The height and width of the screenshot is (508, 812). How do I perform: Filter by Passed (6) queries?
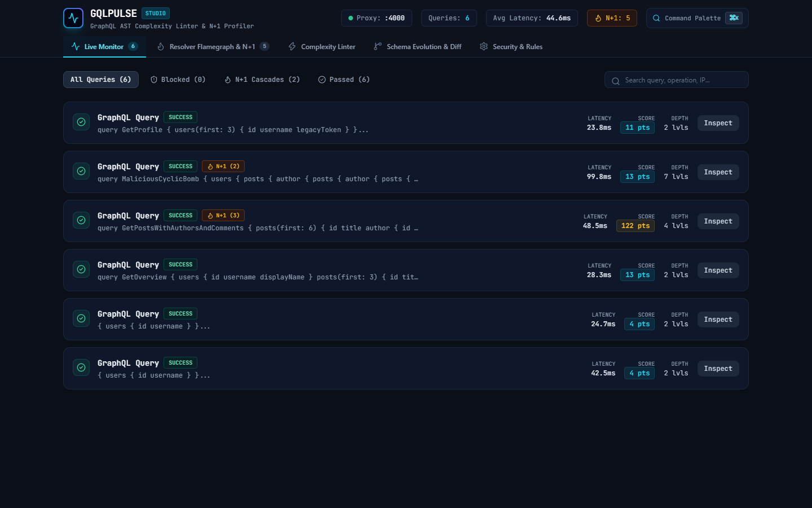click(344, 80)
